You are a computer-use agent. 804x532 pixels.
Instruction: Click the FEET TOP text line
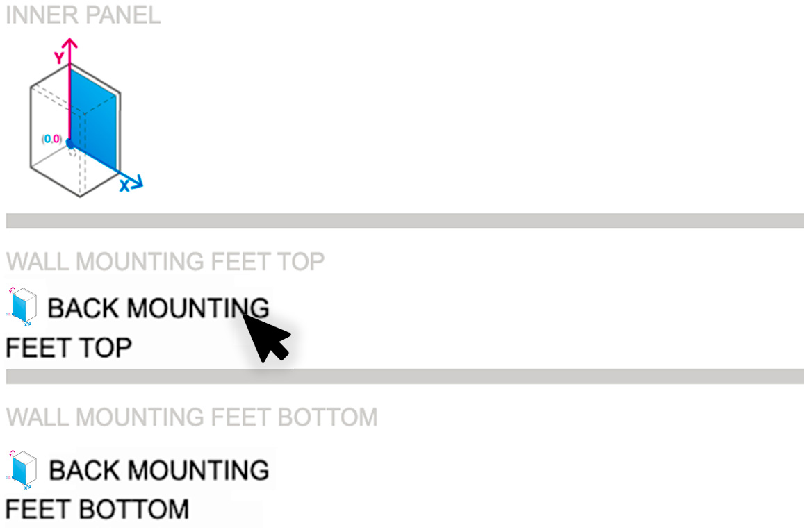tap(68, 347)
